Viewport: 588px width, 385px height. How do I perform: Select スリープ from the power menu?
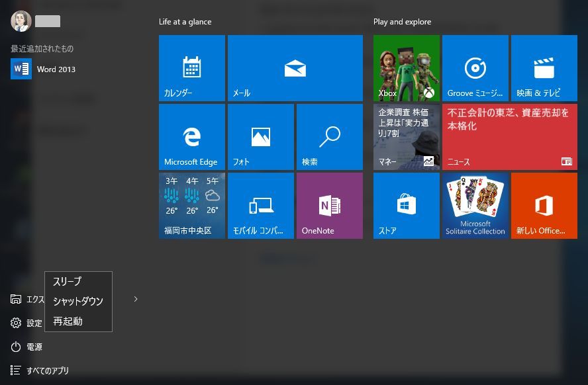coord(68,282)
